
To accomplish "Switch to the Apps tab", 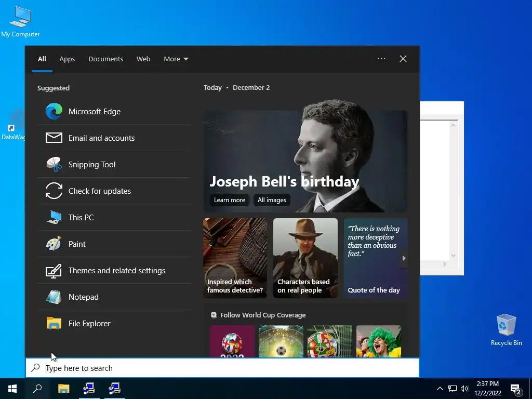I will (x=67, y=59).
